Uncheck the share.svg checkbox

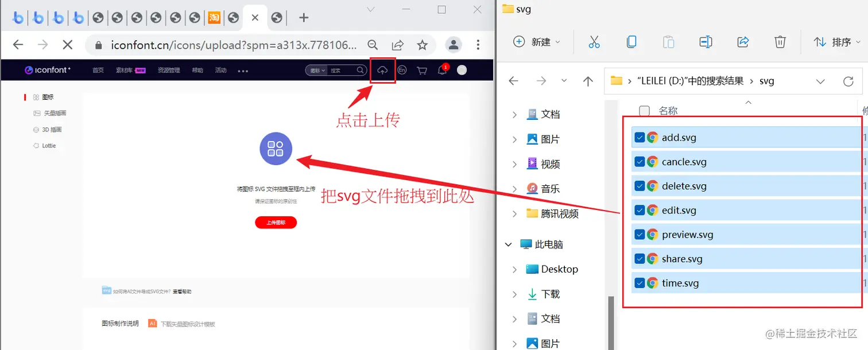click(x=640, y=259)
